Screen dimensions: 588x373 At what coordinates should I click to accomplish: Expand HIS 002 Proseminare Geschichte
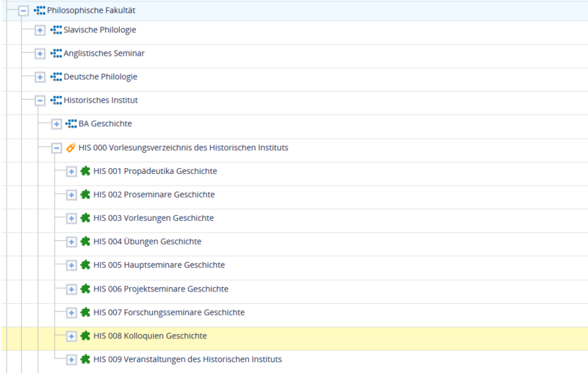pyautogui.click(x=71, y=195)
